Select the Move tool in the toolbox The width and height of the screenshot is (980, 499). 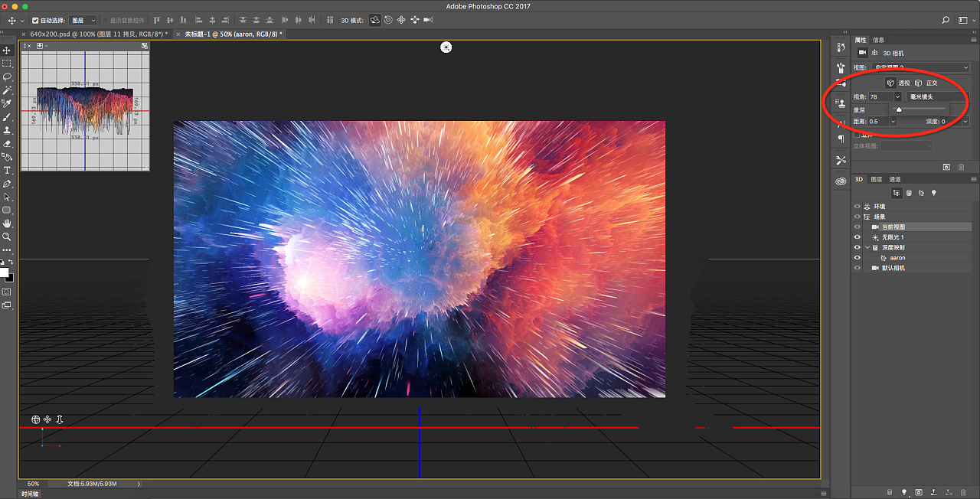click(7, 51)
